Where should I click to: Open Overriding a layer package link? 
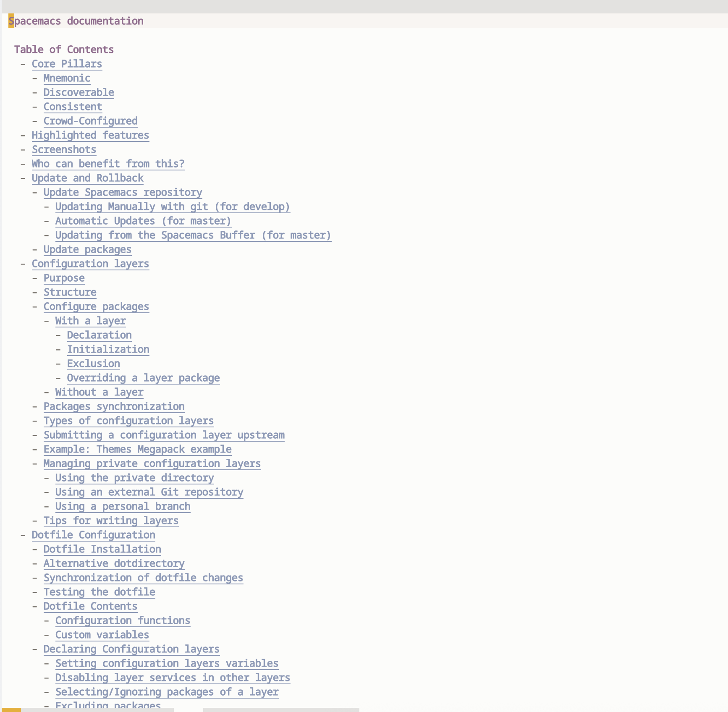pyautogui.click(x=143, y=378)
